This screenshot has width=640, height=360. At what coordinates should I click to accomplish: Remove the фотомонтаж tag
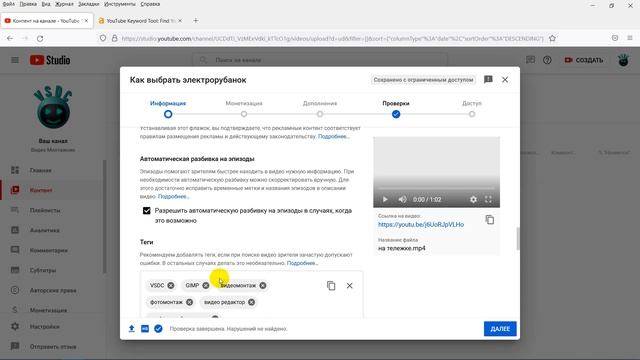(189, 302)
